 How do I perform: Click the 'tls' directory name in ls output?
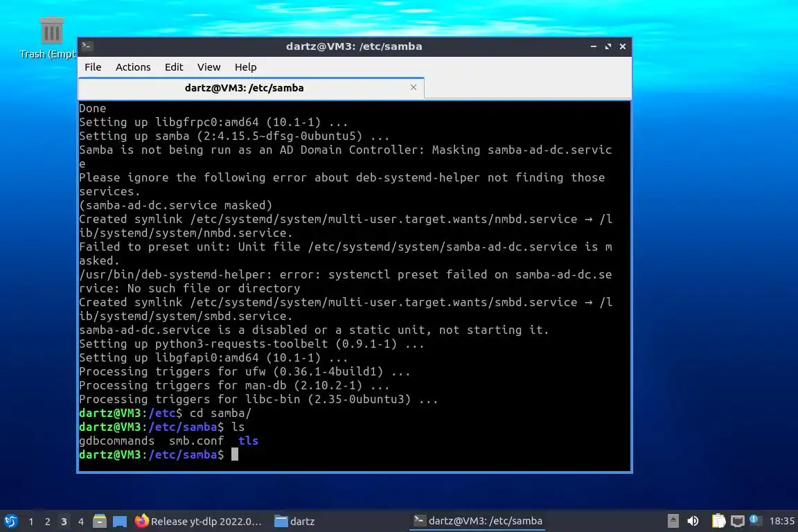249,441
